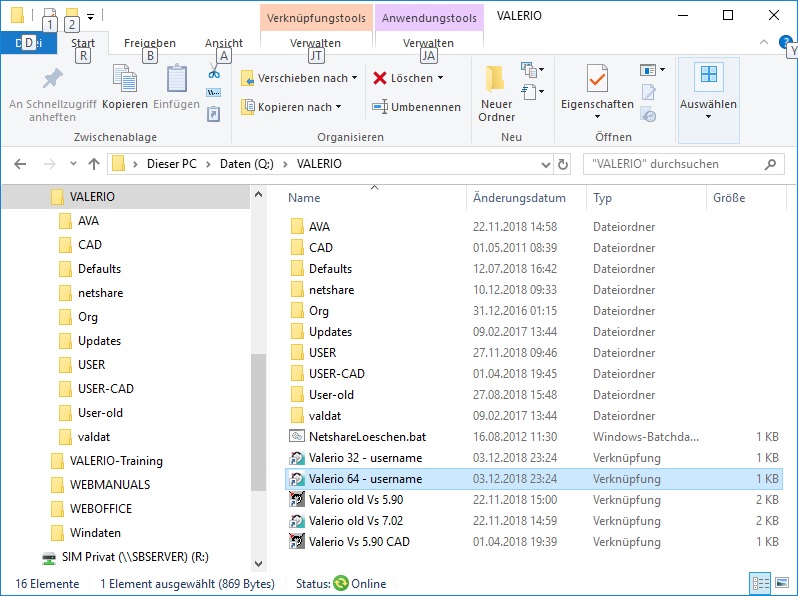Switch to details view in status bar

coord(760,583)
